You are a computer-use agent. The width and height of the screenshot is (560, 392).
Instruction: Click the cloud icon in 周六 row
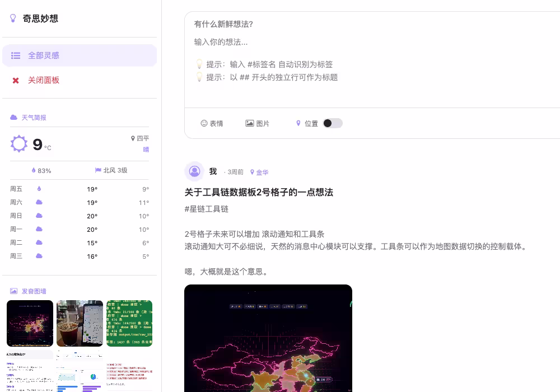tap(39, 202)
